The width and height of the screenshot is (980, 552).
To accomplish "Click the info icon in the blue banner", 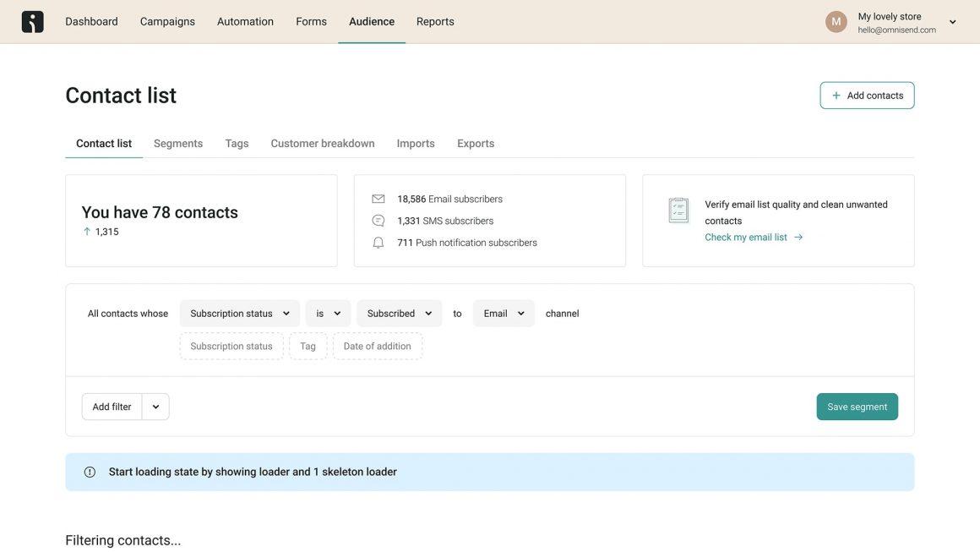I will click(90, 473).
